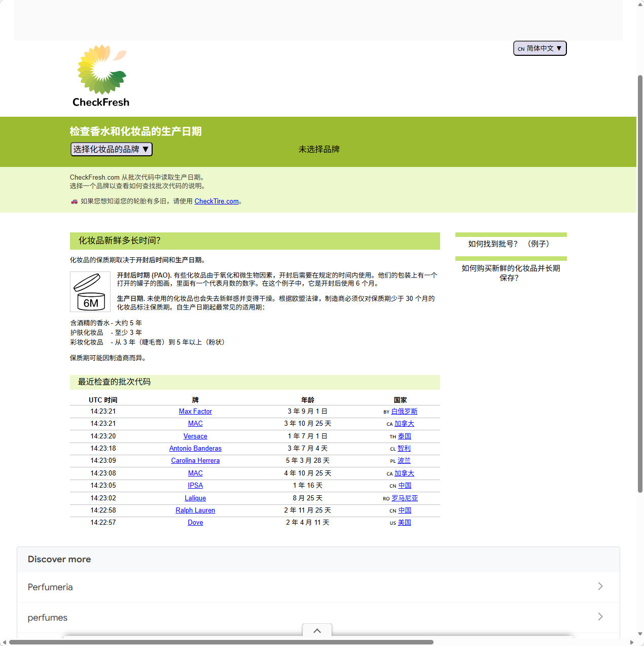The width and height of the screenshot is (644, 646).
Task: Click the right arrow beside perfumes
Action: (x=600, y=617)
